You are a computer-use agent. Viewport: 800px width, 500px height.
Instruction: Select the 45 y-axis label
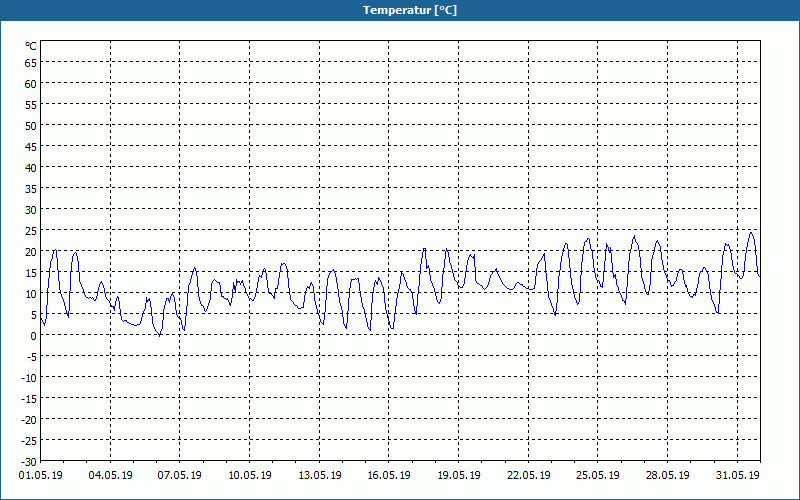31,147
